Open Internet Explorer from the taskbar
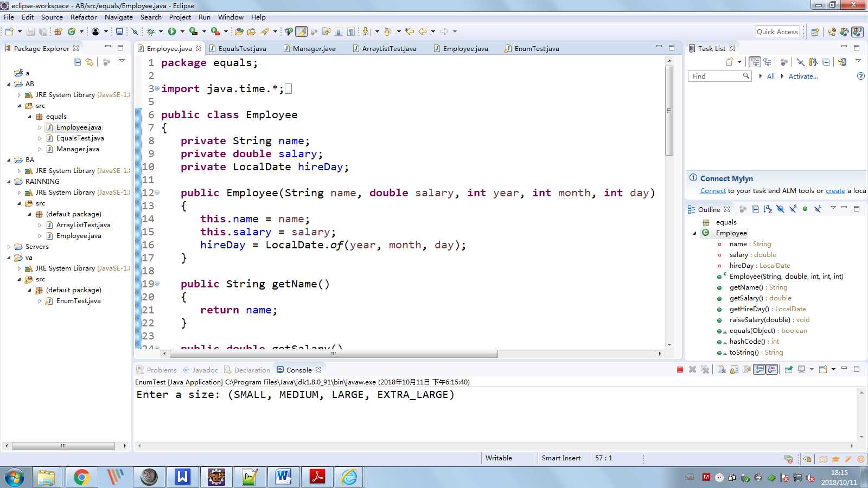 coord(350,477)
